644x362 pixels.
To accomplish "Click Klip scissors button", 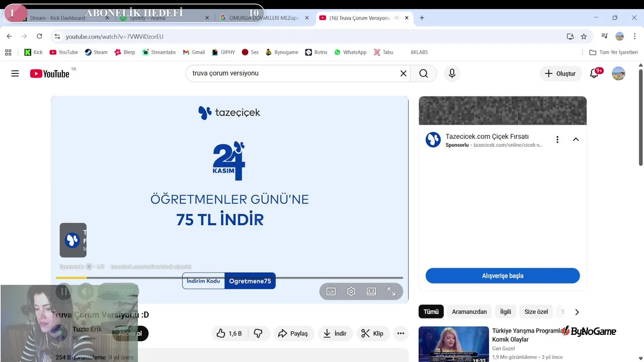I will 373,333.
